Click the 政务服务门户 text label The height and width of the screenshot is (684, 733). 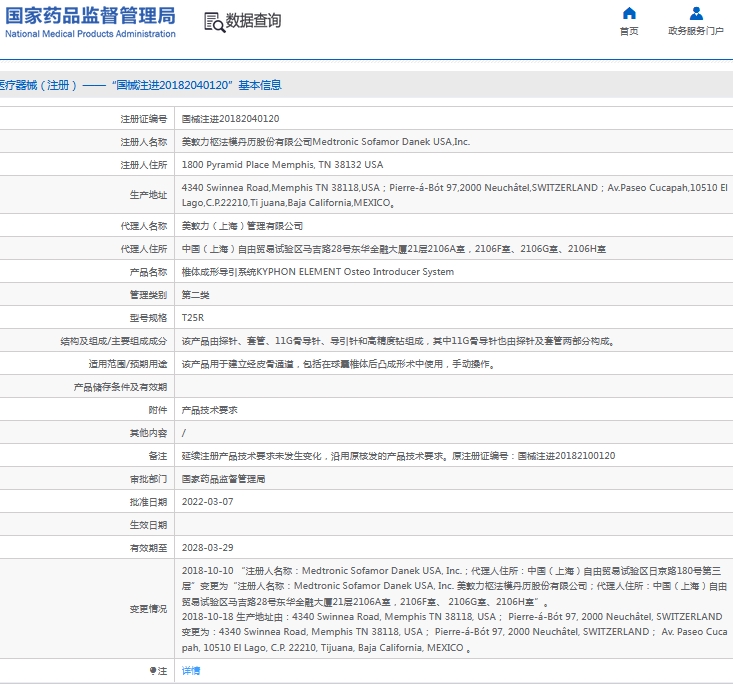coord(696,31)
